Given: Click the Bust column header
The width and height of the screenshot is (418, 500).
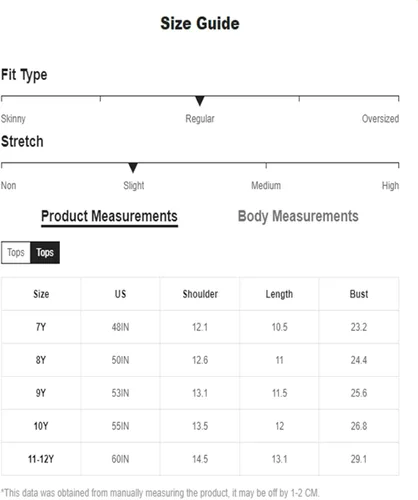Looking at the screenshot, I should pos(359,294).
